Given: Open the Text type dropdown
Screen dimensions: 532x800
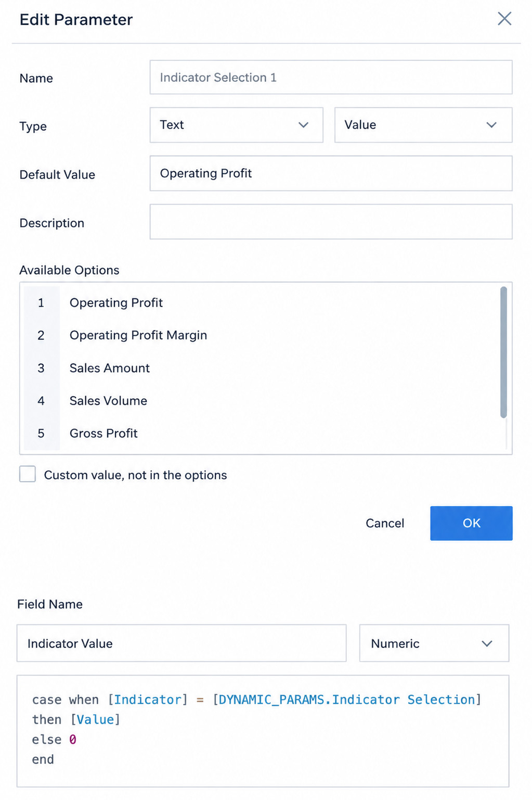Looking at the screenshot, I should coord(236,125).
